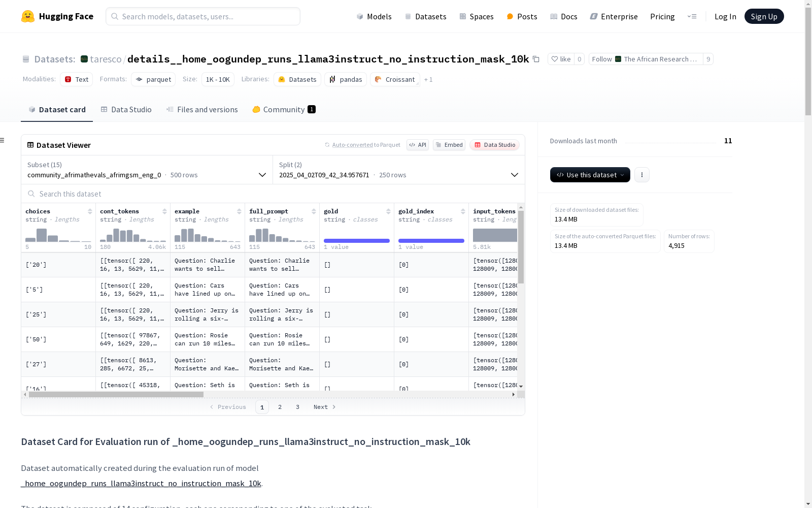Sort the gold column
Viewport: 812px width, 508px height.
[x=388, y=211]
